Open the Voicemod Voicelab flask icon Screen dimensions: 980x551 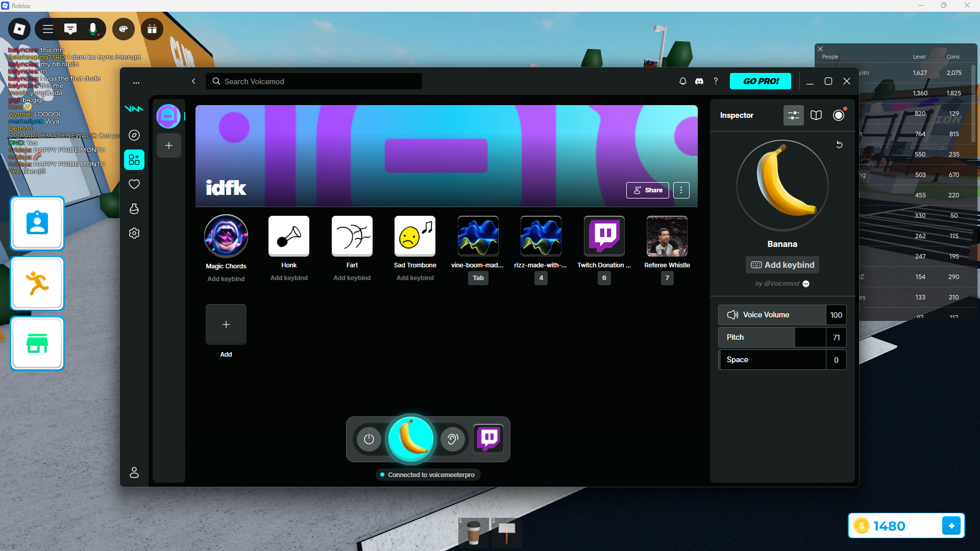[x=134, y=209]
